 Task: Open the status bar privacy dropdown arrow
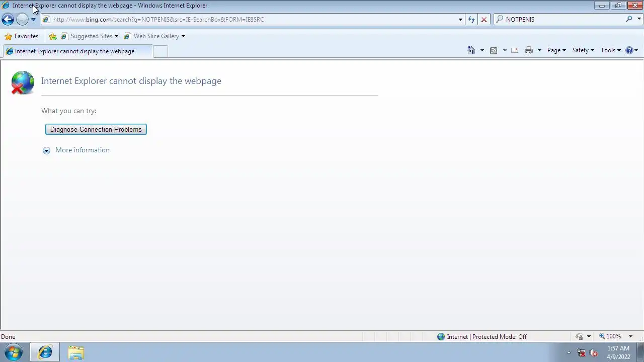click(x=589, y=336)
